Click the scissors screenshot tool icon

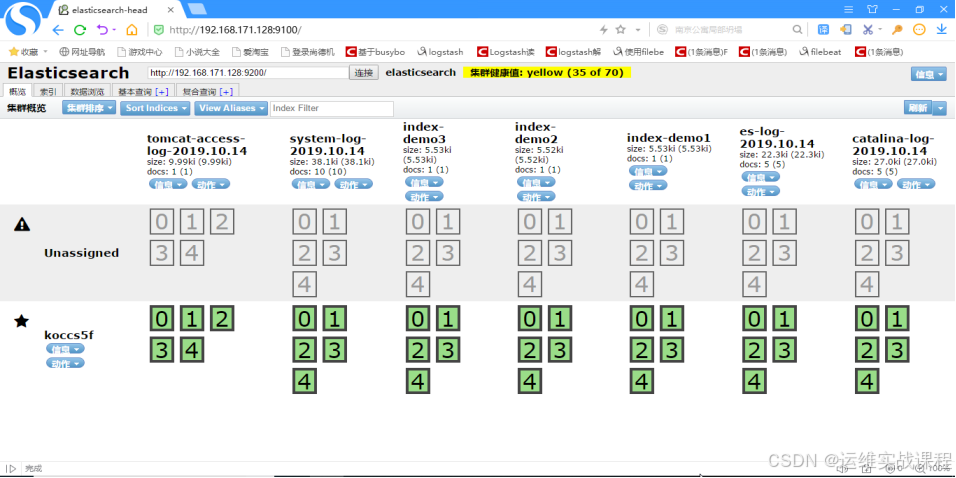point(868,29)
